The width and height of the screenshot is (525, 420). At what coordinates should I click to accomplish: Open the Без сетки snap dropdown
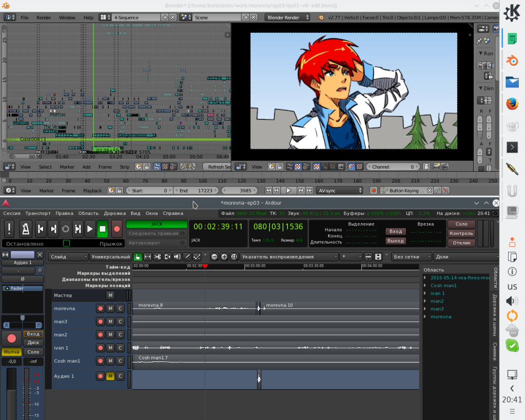pos(412,257)
